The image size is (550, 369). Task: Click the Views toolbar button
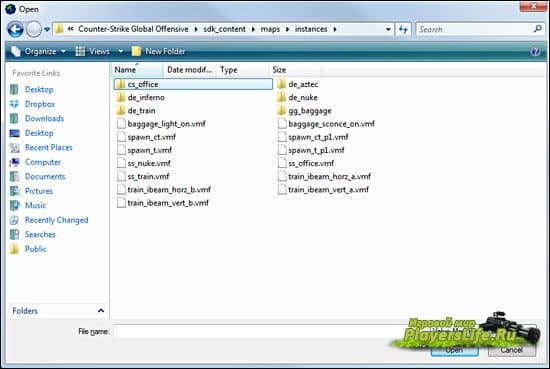click(x=93, y=52)
